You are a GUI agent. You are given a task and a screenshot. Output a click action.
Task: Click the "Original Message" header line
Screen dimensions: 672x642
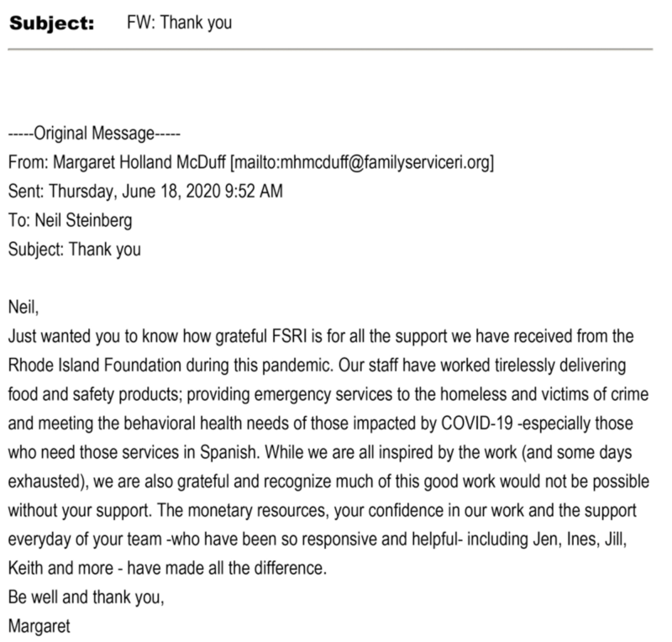pos(93,134)
